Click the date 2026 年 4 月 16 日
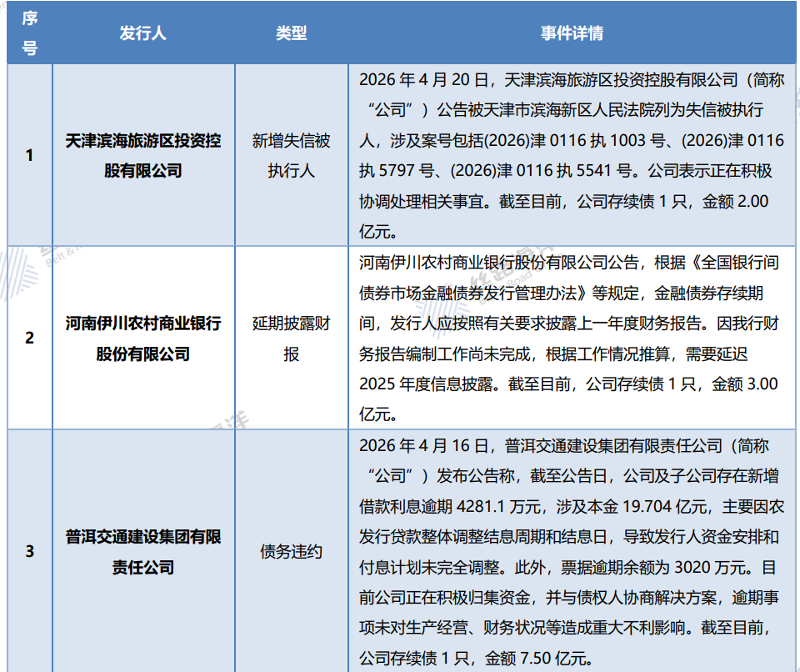This screenshot has height=672, width=800. click(427, 445)
